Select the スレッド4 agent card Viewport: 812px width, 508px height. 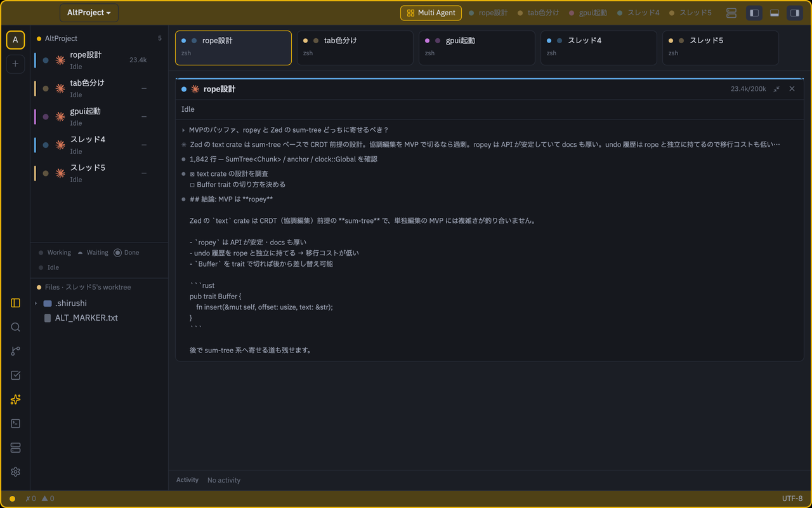pyautogui.click(x=599, y=48)
